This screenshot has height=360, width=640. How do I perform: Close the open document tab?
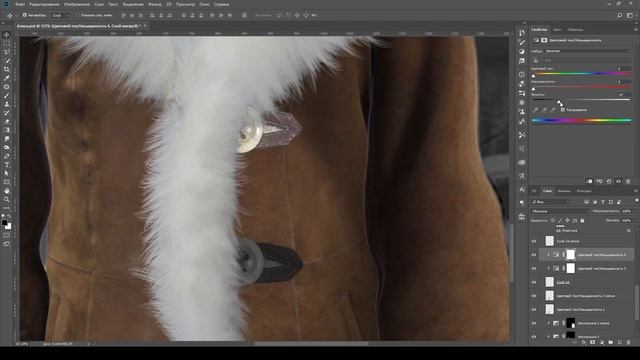click(145, 26)
